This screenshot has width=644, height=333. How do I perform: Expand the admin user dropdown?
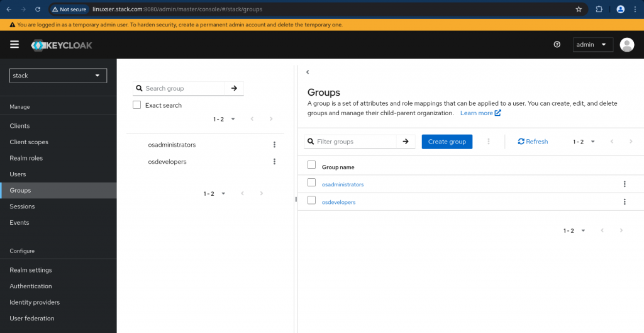[x=593, y=45]
